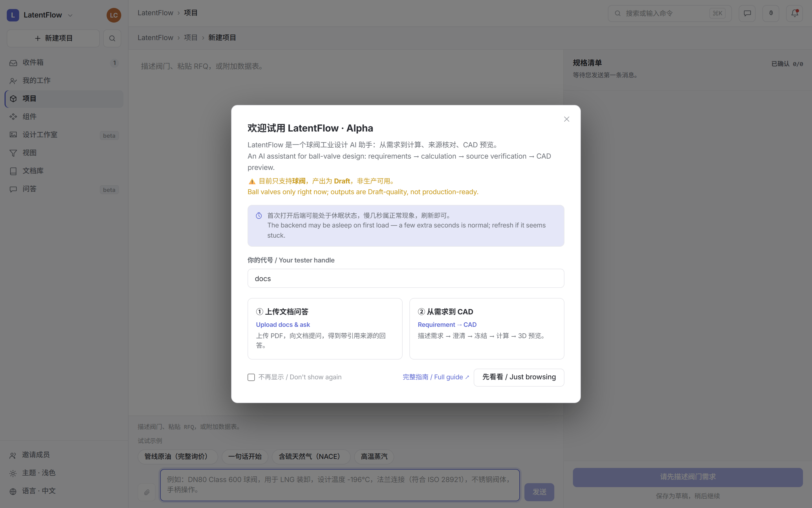Select the 高温蒸汽 example chip

[x=374, y=457]
